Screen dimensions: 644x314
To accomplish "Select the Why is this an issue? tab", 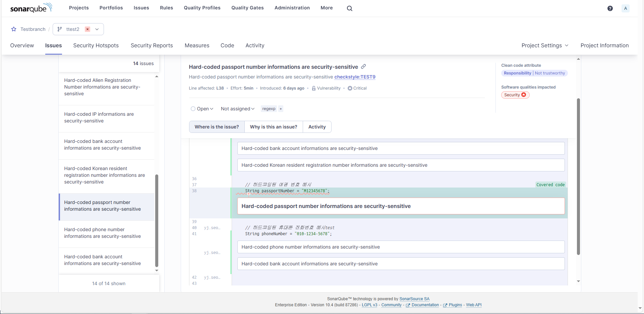I will (274, 127).
